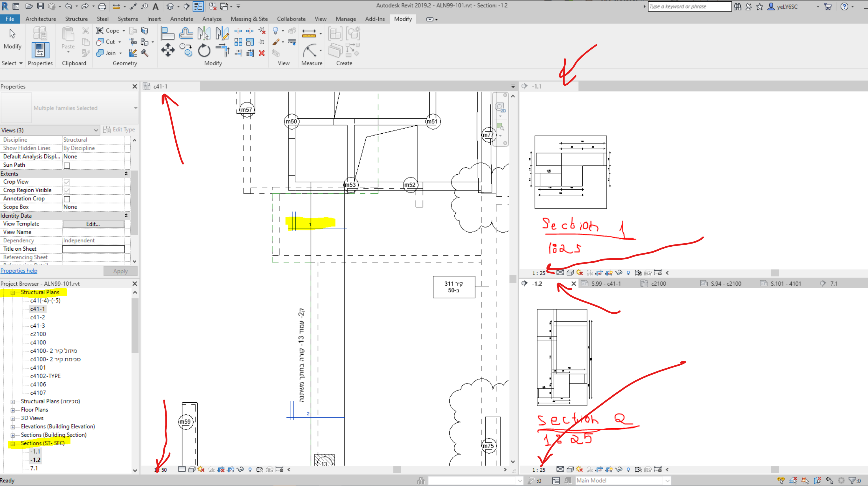The width and height of the screenshot is (868, 486).
Task: Click the Edit Type button
Action: (119, 130)
